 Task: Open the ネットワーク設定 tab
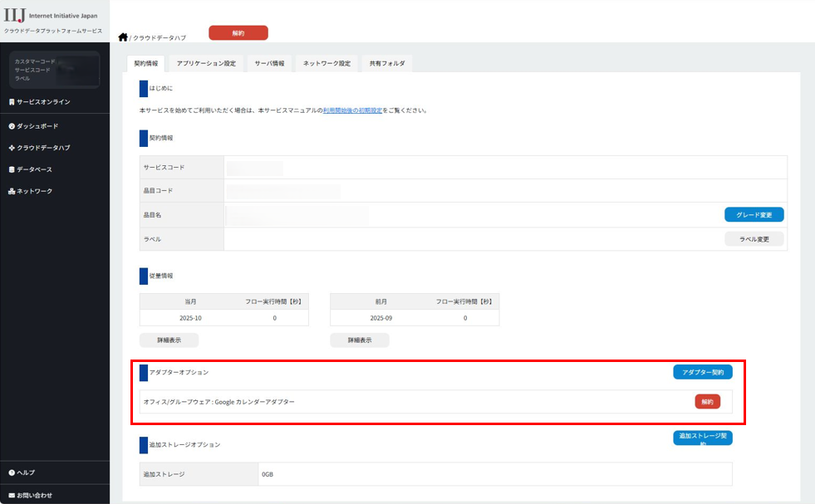click(x=326, y=63)
